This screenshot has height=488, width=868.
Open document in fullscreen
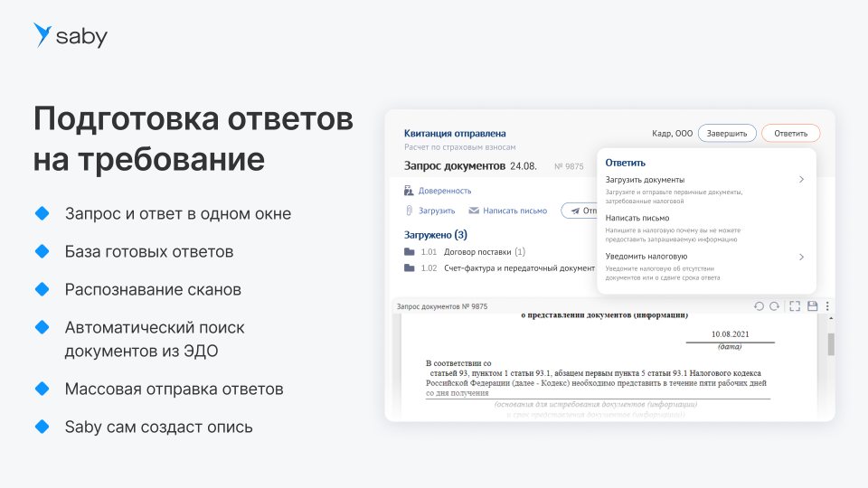click(795, 306)
